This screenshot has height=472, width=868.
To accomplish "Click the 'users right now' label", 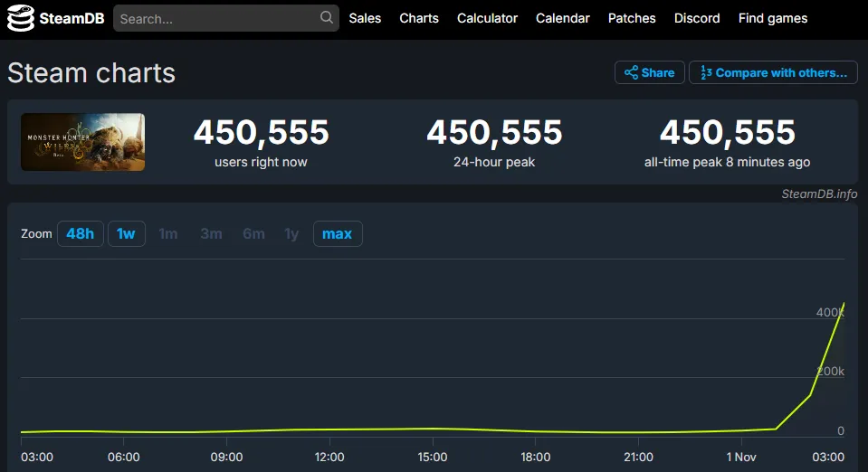I will click(261, 162).
